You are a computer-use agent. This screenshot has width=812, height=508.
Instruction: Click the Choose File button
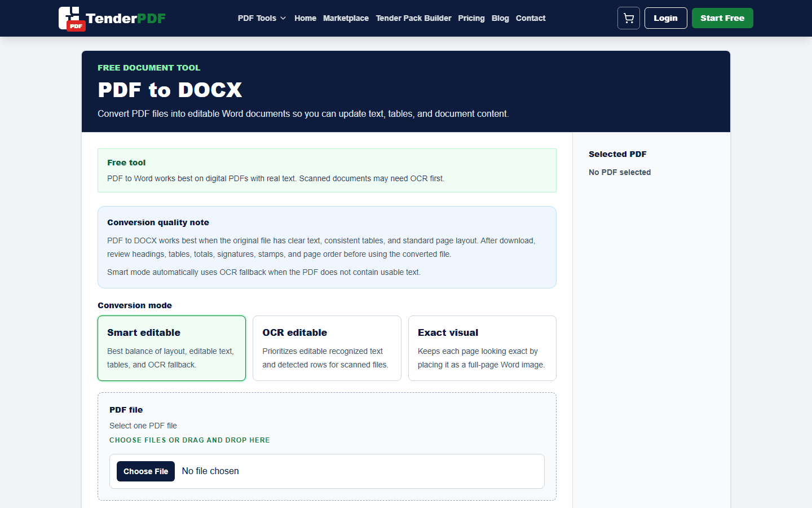coord(145,471)
